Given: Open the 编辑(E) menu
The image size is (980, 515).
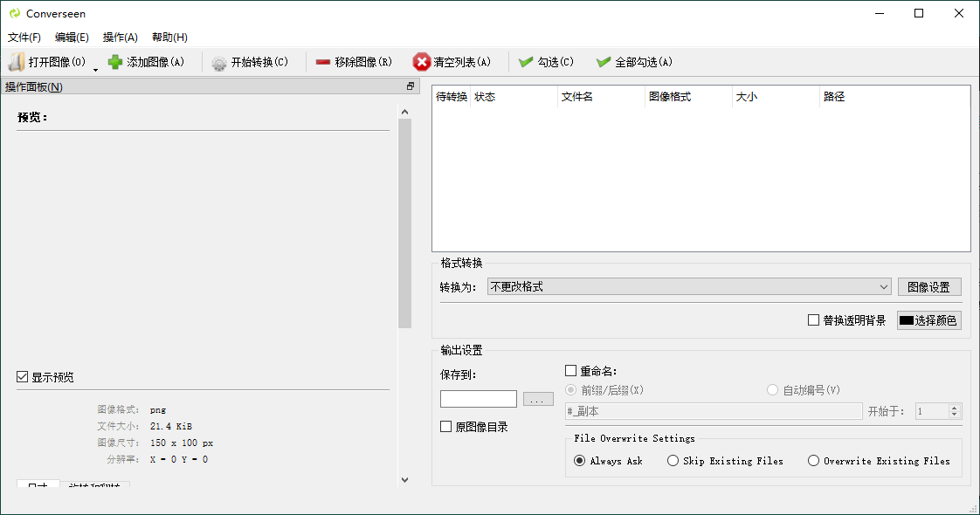Looking at the screenshot, I should click(x=72, y=38).
